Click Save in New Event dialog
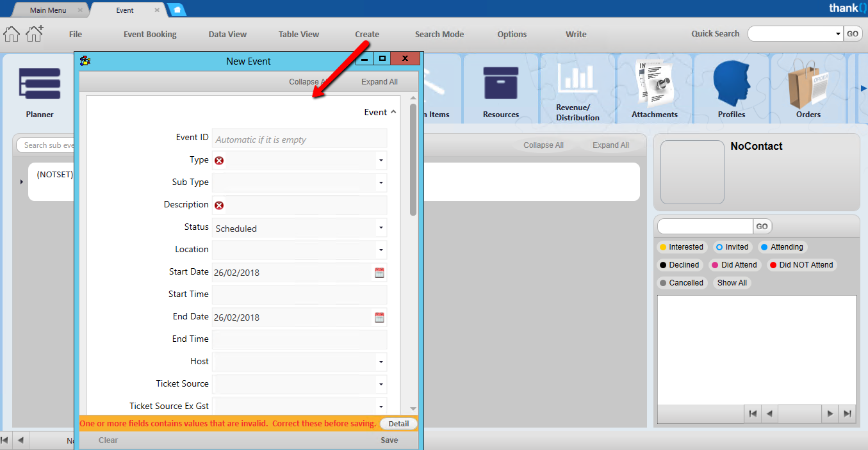Image resolution: width=868 pixels, height=450 pixels. click(389, 440)
